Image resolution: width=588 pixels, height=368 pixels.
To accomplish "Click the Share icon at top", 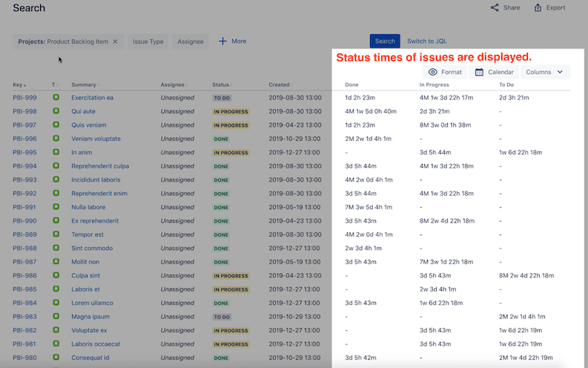I will (495, 7).
